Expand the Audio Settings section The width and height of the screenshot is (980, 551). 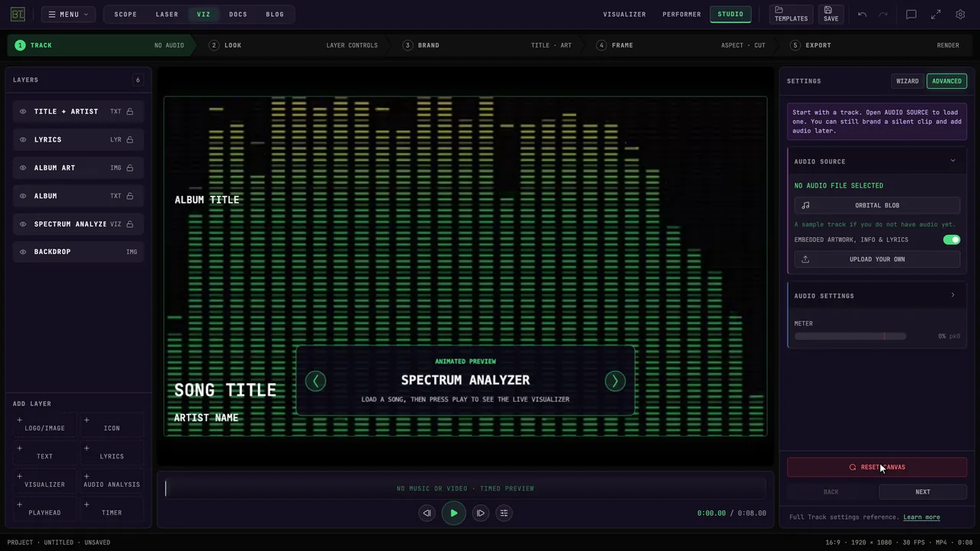point(952,295)
